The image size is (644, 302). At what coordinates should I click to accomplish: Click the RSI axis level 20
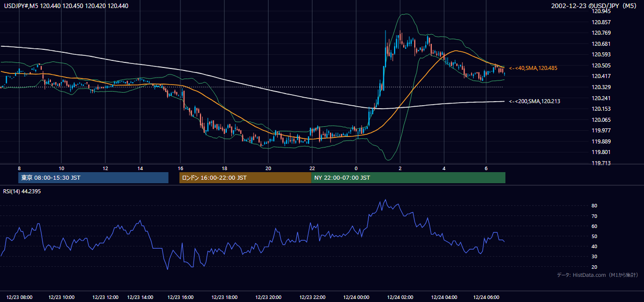click(x=594, y=267)
